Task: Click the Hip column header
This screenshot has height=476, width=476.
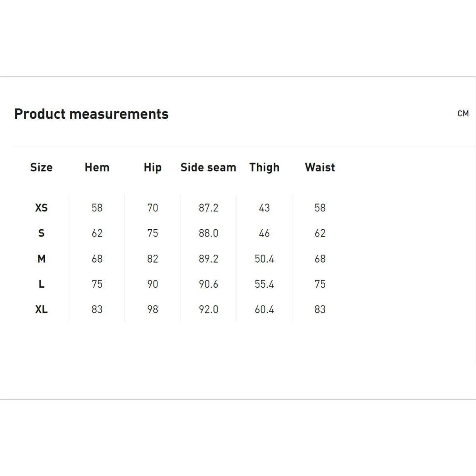Action: 152,167
